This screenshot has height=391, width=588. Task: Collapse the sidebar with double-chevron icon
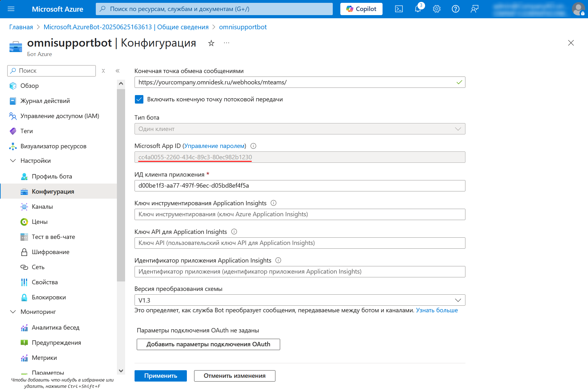(118, 71)
